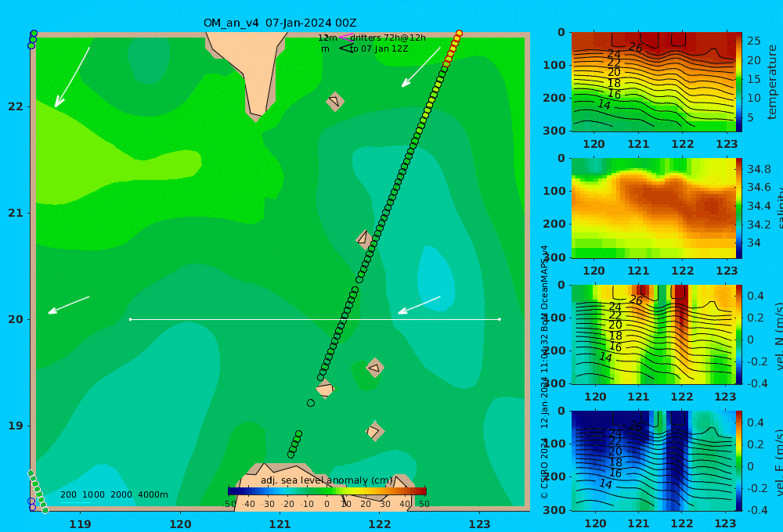Click the small island near 22N 121.5E
This screenshot has width=783, height=532.
coord(335,101)
